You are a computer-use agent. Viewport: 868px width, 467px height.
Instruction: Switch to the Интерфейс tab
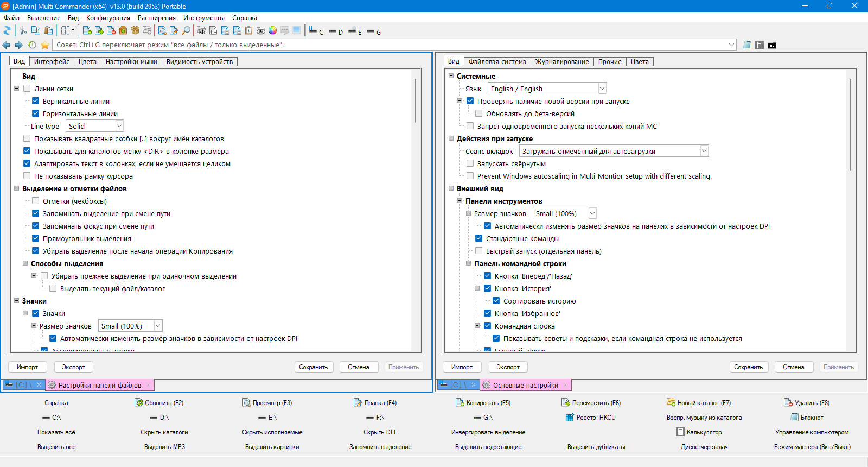(52, 61)
